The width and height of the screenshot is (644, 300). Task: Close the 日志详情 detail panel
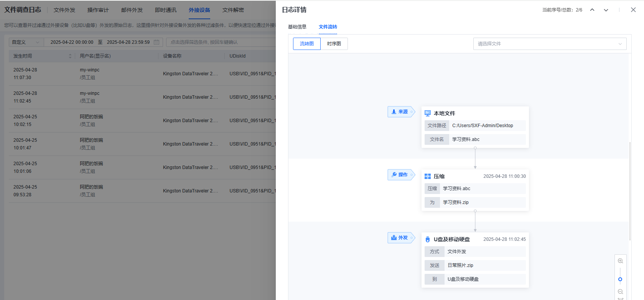pos(633,10)
